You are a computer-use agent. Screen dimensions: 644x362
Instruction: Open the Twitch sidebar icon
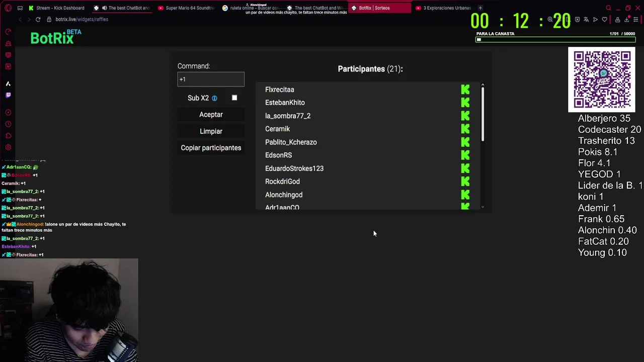click(x=8, y=95)
